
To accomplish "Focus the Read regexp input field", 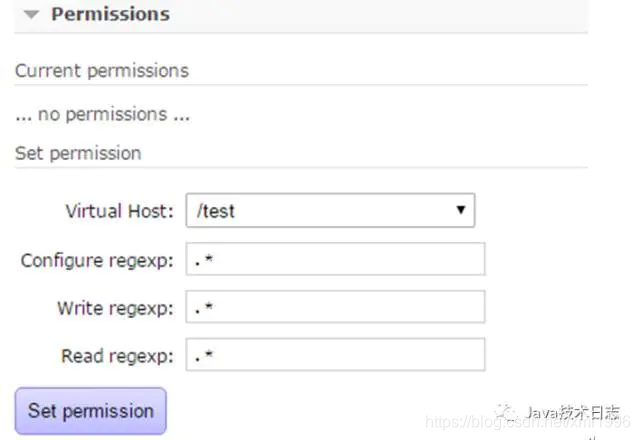I will pos(335,355).
